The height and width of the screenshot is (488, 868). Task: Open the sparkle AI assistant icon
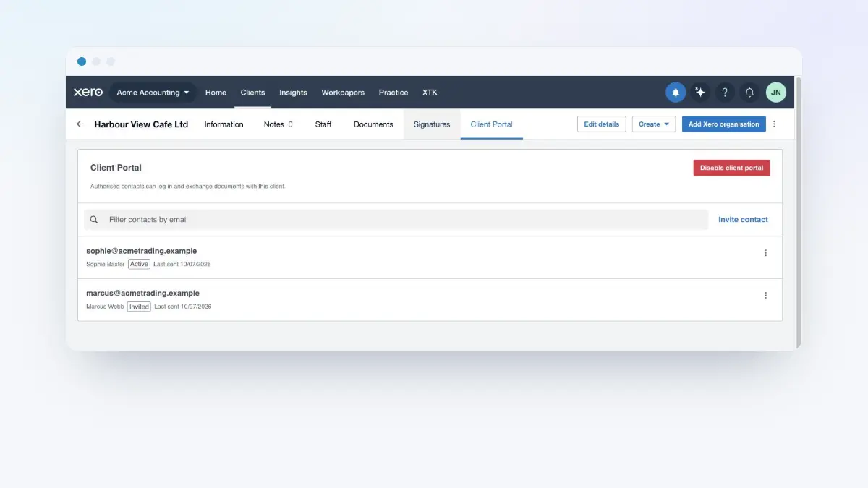click(x=700, y=93)
